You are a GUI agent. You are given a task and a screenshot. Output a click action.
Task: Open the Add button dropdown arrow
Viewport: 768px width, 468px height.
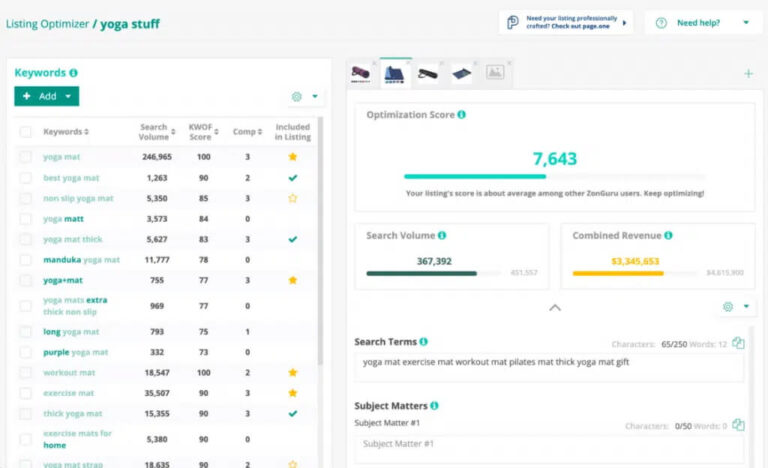69,97
